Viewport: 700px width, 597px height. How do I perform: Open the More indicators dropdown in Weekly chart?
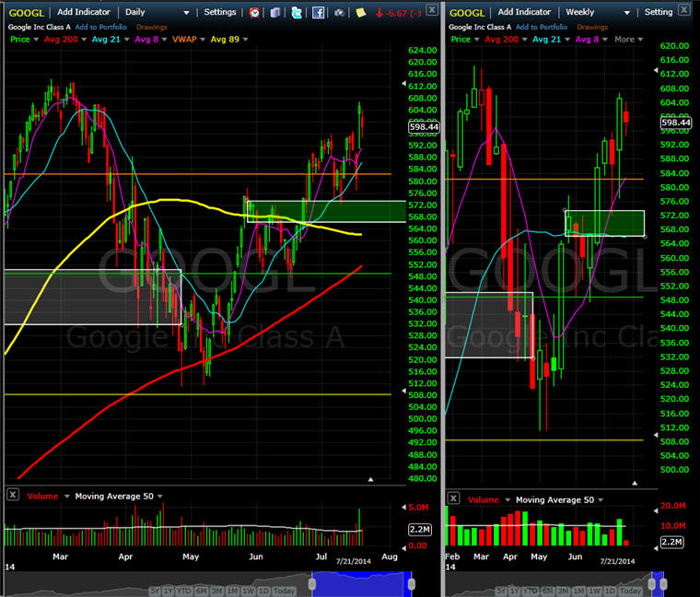(x=628, y=40)
